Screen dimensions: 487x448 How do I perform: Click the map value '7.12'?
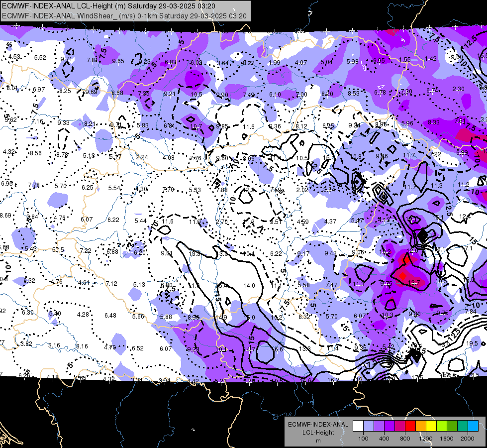(111, 284)
